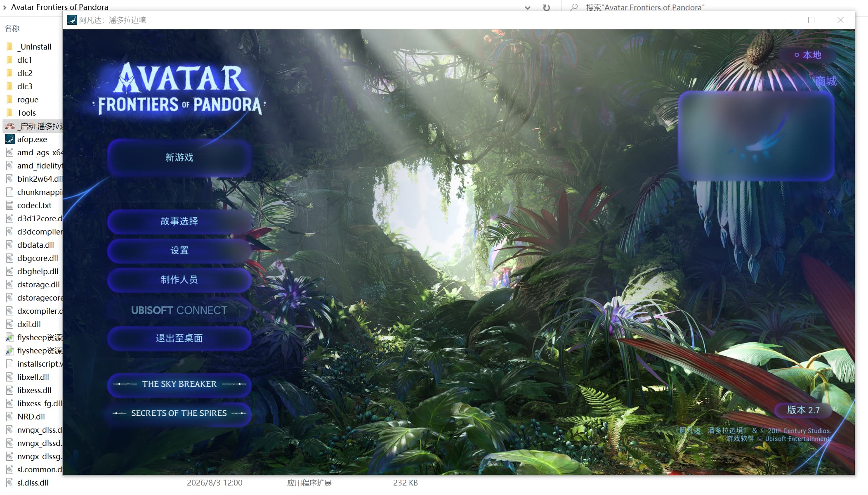Select the dxil.dll file icon
The image size is (868, 495).
[x=10, y=324]
